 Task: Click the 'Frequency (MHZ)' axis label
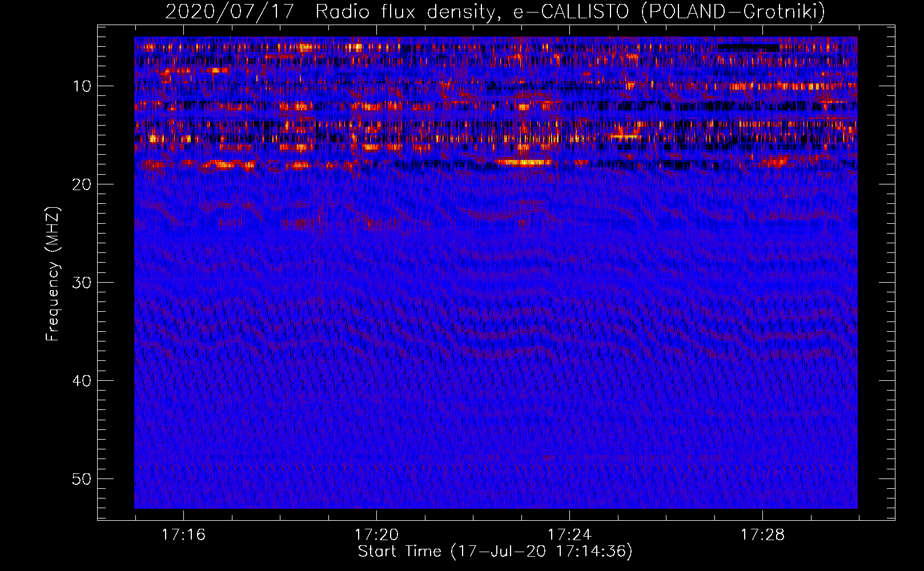(x=53, y=274)
